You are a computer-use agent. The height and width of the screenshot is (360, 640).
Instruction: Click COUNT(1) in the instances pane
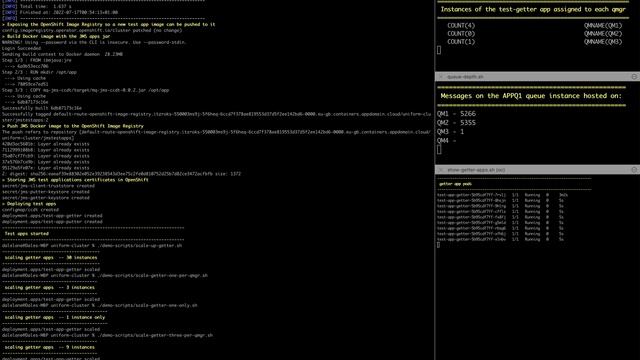tap(461, 42)
